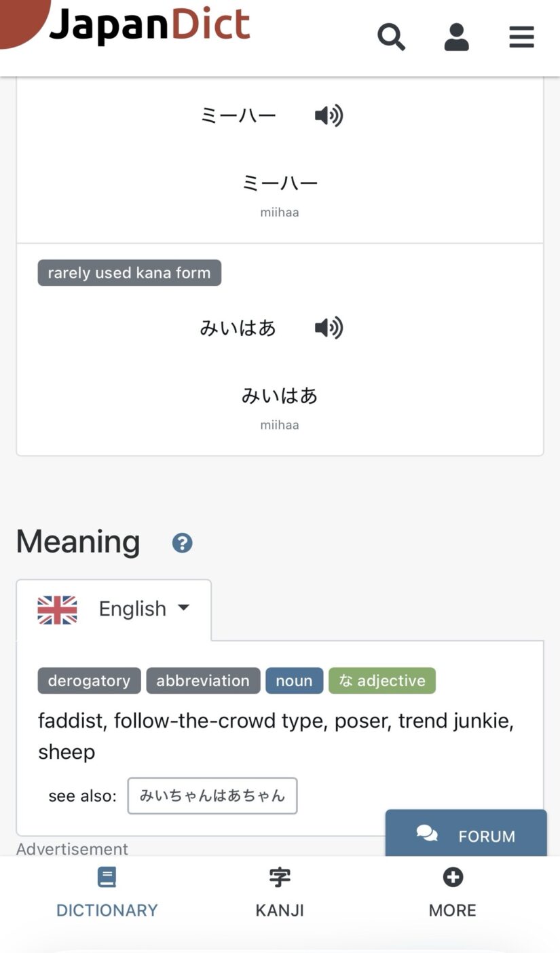The image size is (560, 953).
Task: Expand the English language dropdown
Action: (145, 609)
